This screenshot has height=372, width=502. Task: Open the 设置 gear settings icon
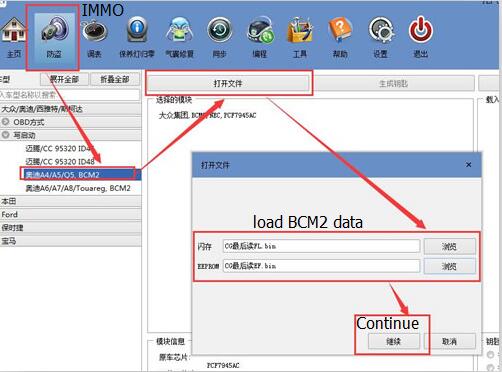tap(381, 30)
